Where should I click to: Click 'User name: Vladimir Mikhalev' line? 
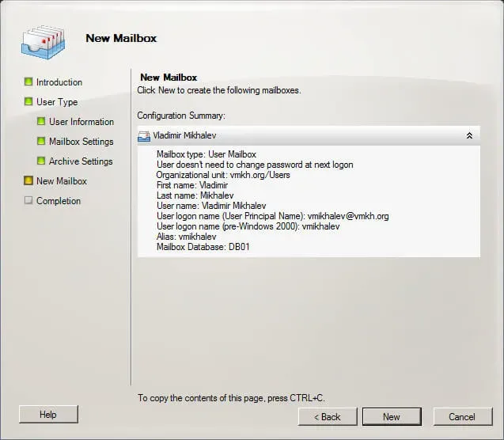(x=211, y=206)
